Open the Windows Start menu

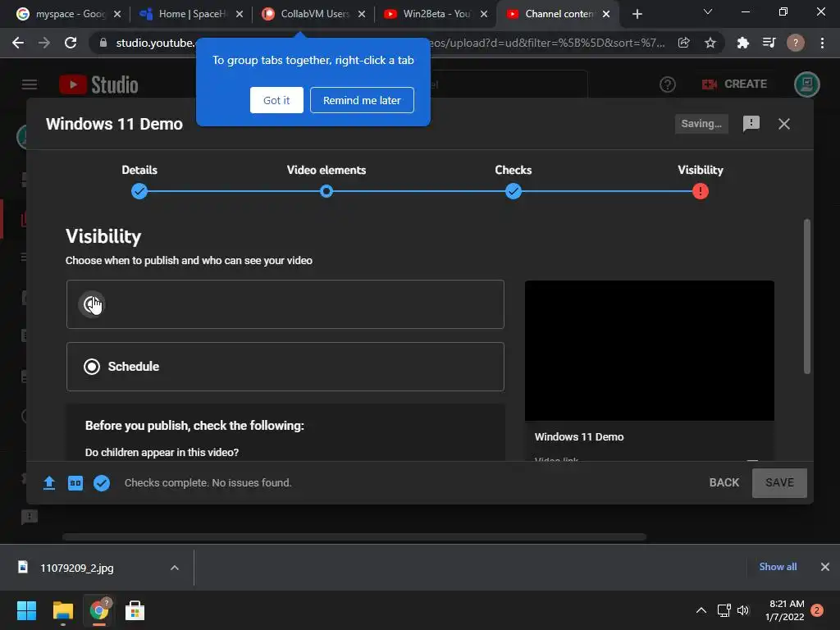pyautogui.click(x=27, y=610)
